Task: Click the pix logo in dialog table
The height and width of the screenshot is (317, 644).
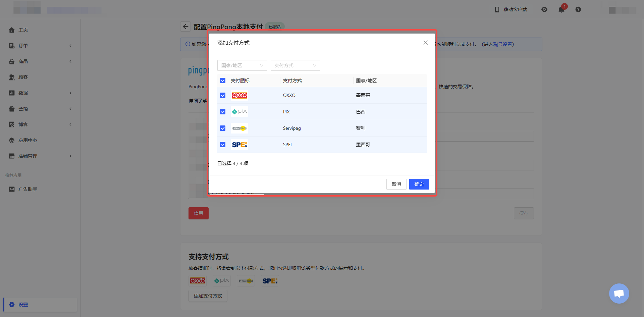Action: point(239,112)
